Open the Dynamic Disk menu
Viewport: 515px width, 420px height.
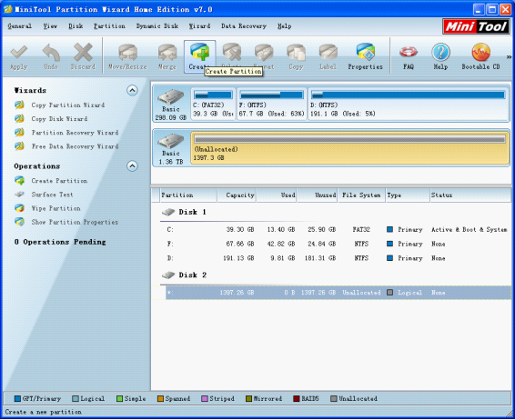pyautogui.click(x=157, y=26)
